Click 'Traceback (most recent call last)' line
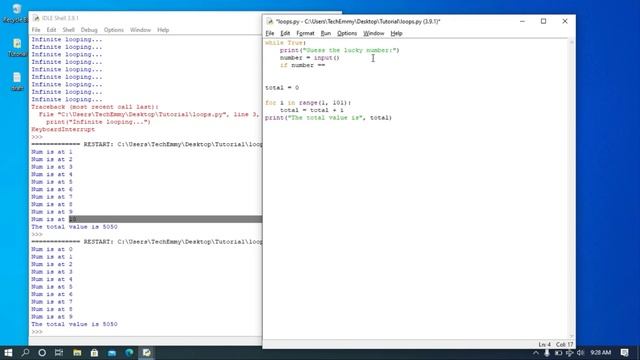Image resolution: width=640 pixels, height=360 pixels. (95, 107)
